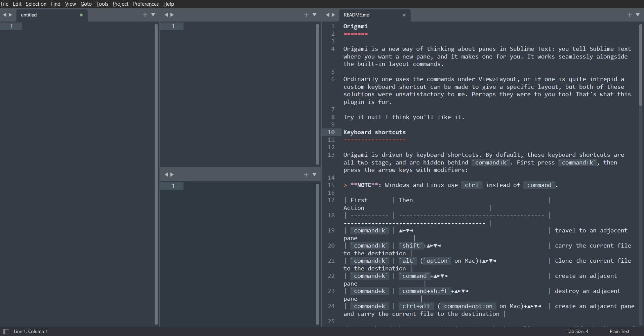The height and width of the screenshot is (336, 644).
Task: Click line number 22 in the README gutter
Action: [331, 276]
